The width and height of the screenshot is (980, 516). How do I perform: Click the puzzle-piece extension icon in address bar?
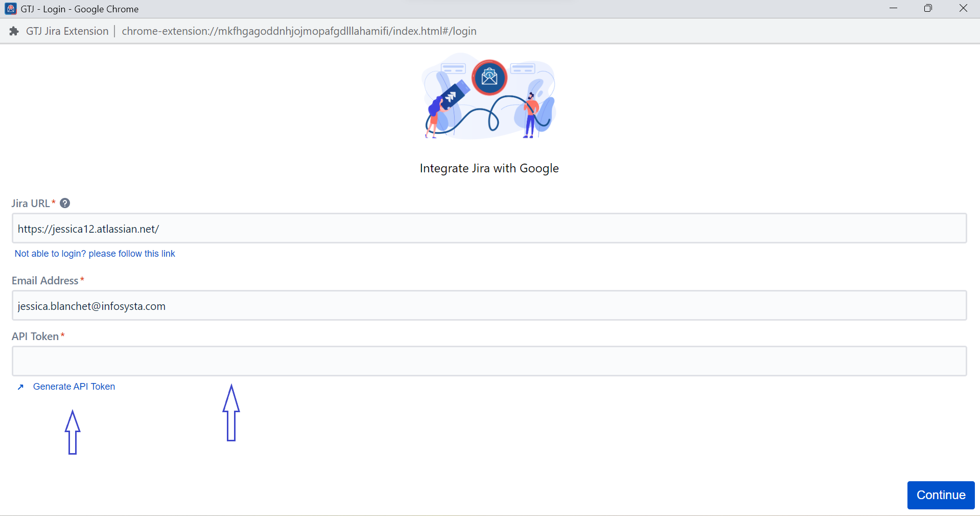[14, 31]
